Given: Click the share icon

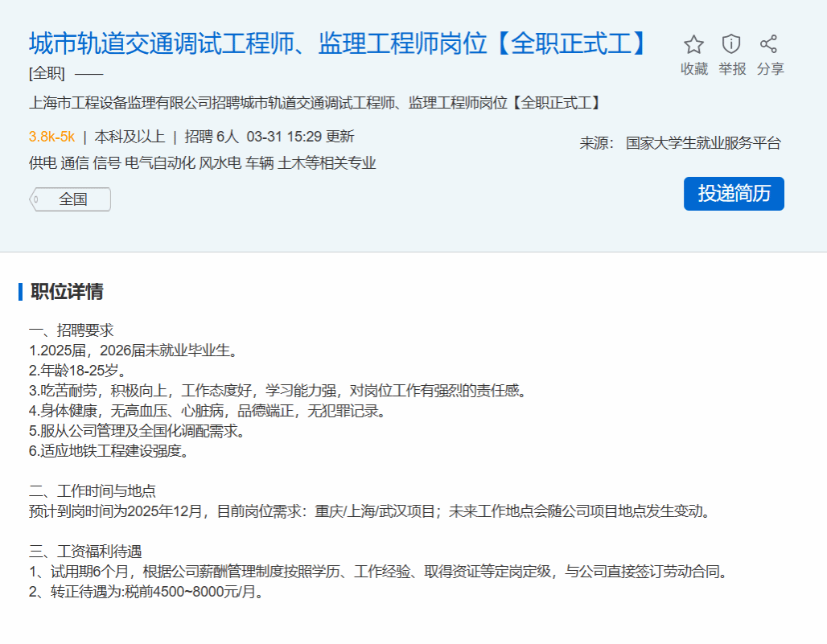Looking at the screenshot, I should click(769, 44).
